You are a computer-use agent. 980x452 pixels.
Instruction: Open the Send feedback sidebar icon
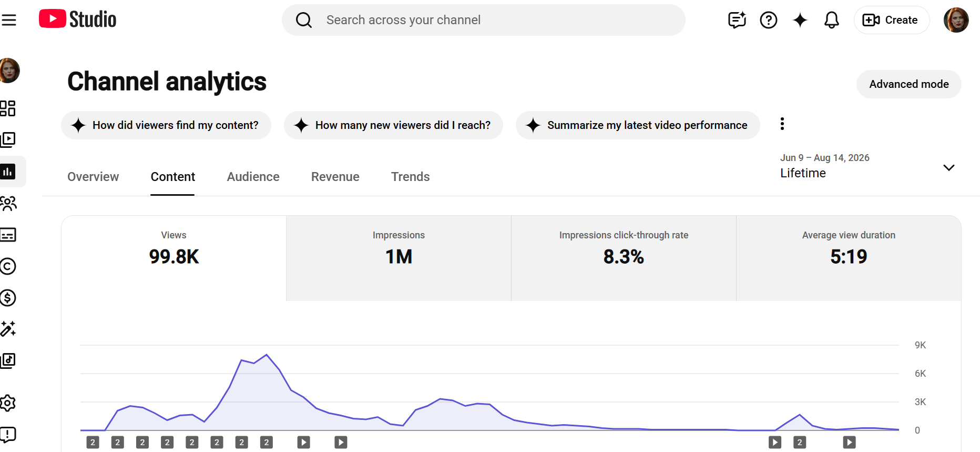click(x=8, y=435)
